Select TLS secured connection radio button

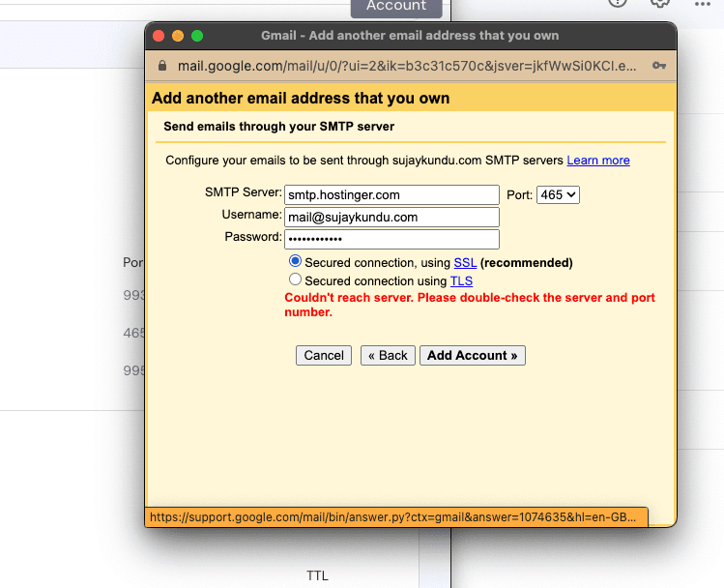click(295, 279)
